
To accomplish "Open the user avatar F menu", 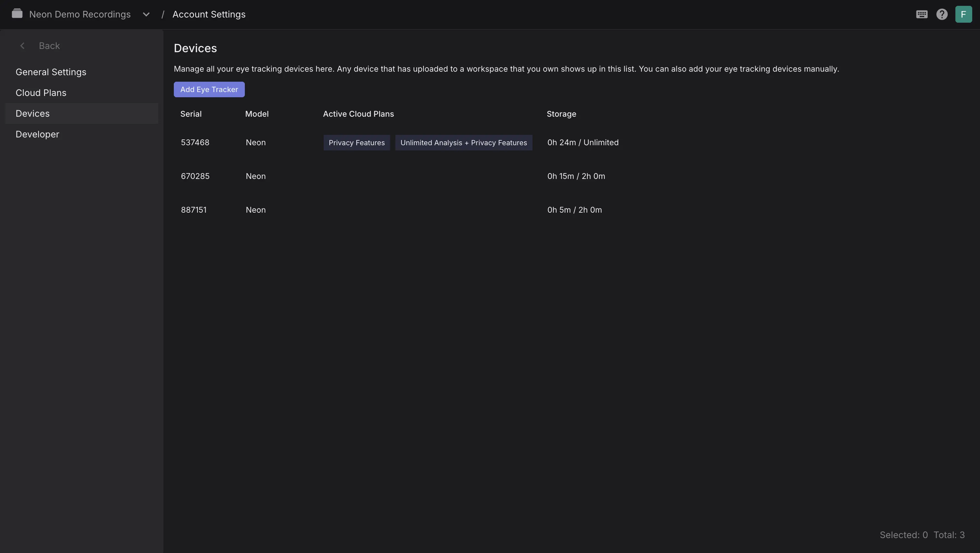I will [963, 15].
